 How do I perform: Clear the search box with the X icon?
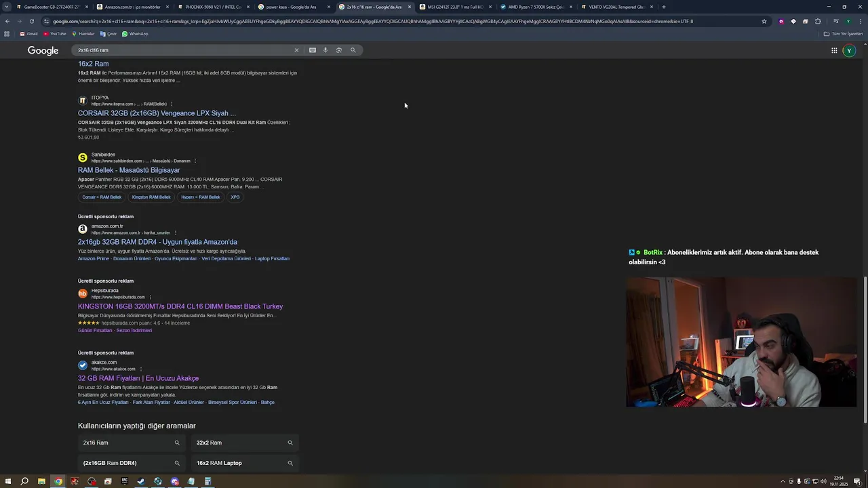point(296,50)
